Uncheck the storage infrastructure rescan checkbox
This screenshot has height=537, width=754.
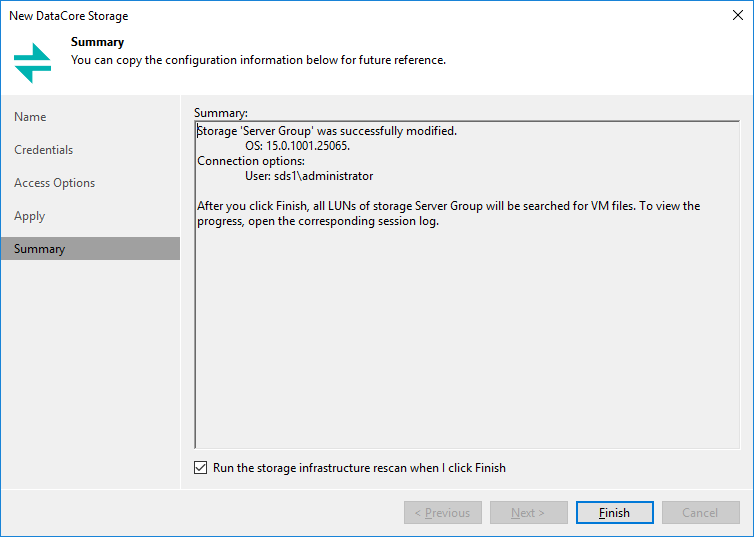point(201,468)
